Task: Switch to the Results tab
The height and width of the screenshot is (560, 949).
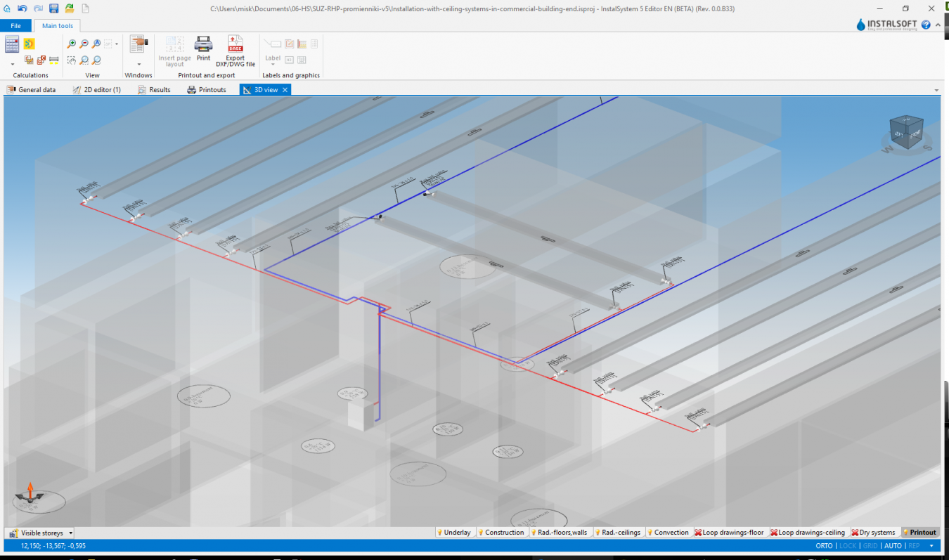Action: click(x=154, y=89)
